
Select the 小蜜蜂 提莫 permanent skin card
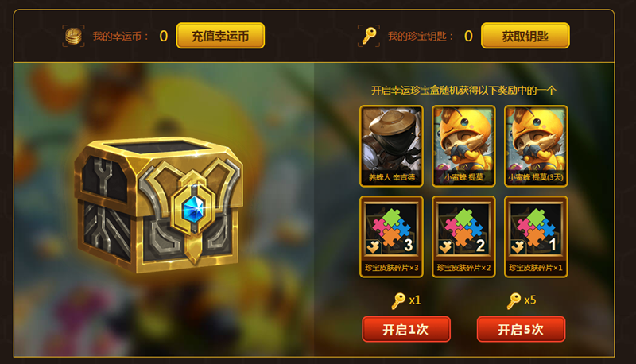point(463,146)
